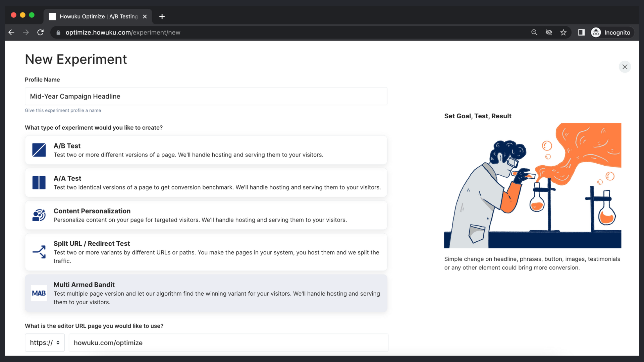Click the New Experiment page title
Screen dimensions: 644x362
click(76, 59)
